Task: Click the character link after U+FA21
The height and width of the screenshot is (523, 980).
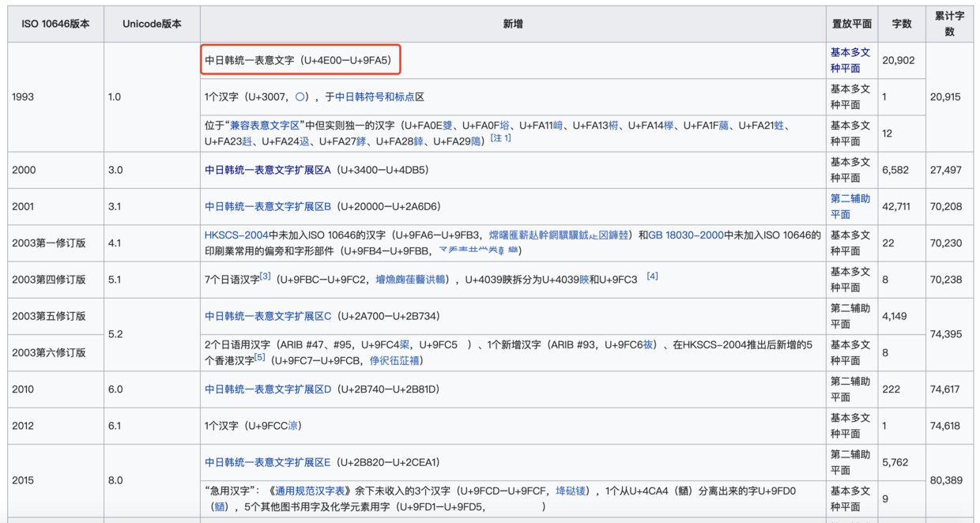Action: (x=778, y=126)
